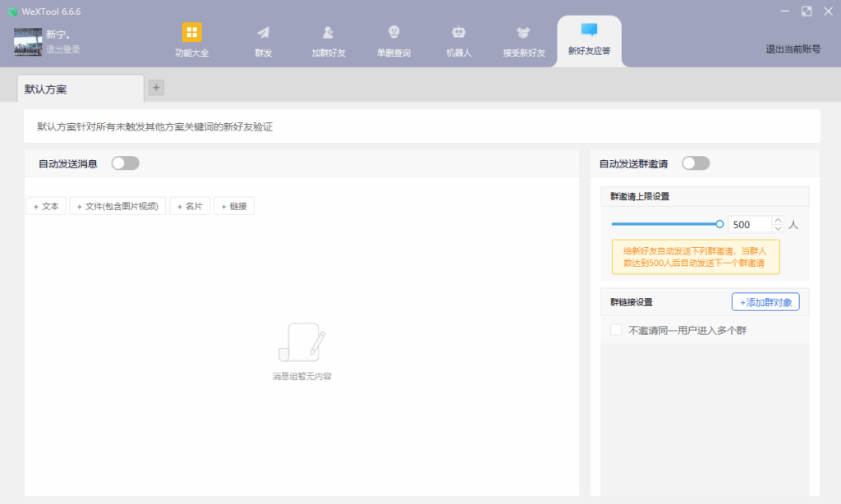Viewport: 841px width, 504px height.
Task: Open the 单删查询 skull icon
Action: pyautogui.click(x=393, y=33)
